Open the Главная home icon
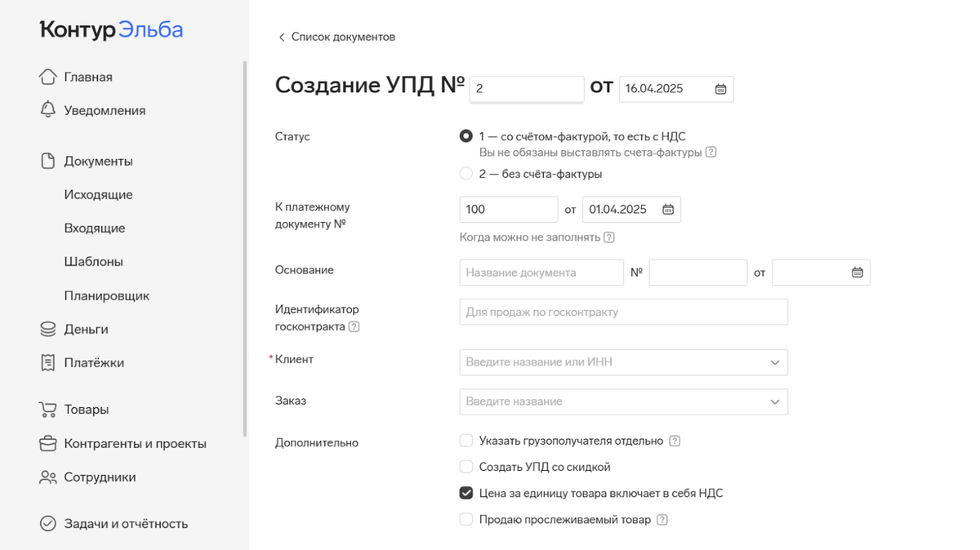This screenshot has width=980, height=550. (47, 76)
